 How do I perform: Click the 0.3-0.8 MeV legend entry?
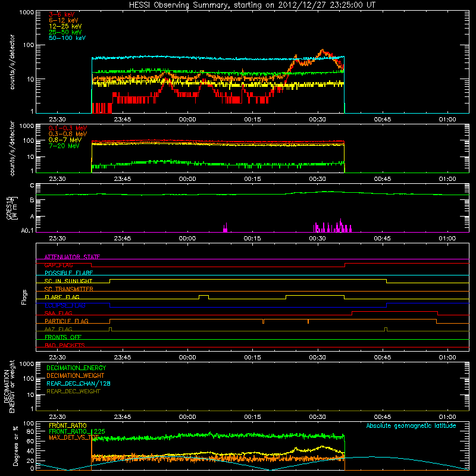[x=68, y=134]
